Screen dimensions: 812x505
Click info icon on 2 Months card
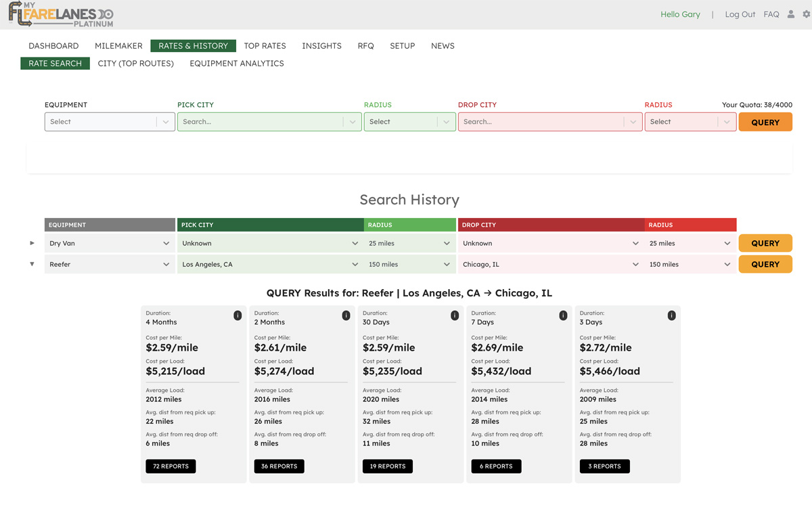tap(346, 315)
